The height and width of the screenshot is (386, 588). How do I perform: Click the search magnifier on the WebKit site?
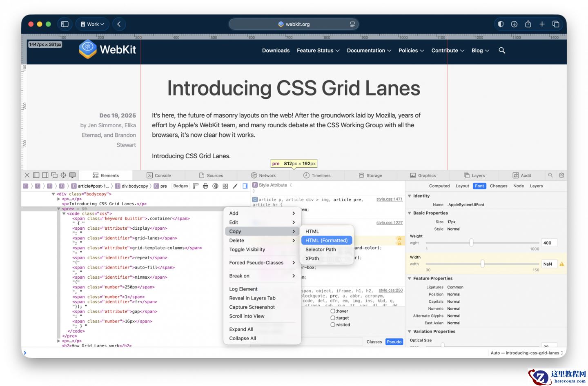502,51
